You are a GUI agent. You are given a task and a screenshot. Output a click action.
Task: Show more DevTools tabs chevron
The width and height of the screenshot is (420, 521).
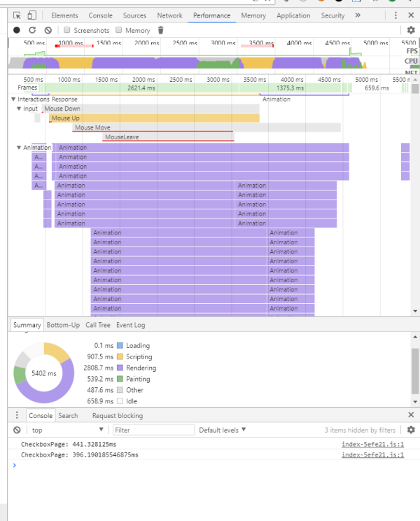(x=358, y=15)
